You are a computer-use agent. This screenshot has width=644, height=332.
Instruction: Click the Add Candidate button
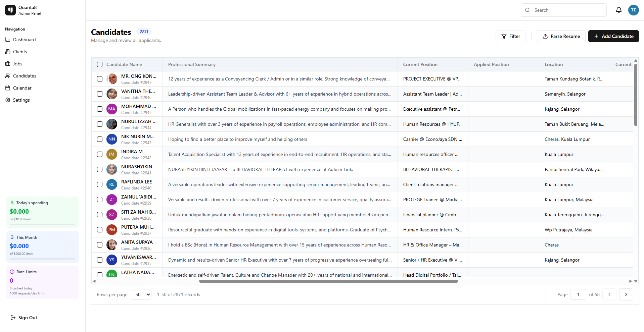click(x=613, y=36)
